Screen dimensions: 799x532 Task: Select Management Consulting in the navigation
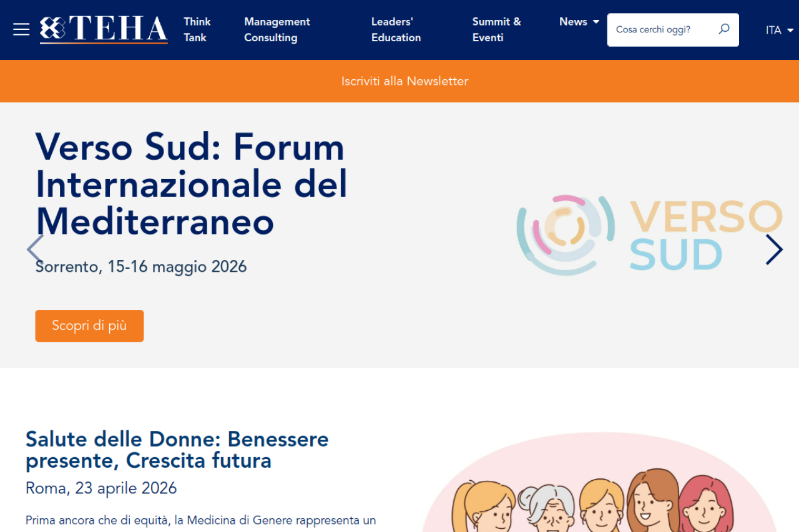[x=277, y=29]
